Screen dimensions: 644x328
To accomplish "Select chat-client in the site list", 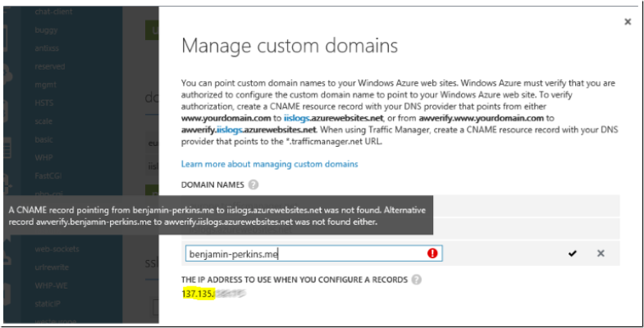I will point(53,12).
